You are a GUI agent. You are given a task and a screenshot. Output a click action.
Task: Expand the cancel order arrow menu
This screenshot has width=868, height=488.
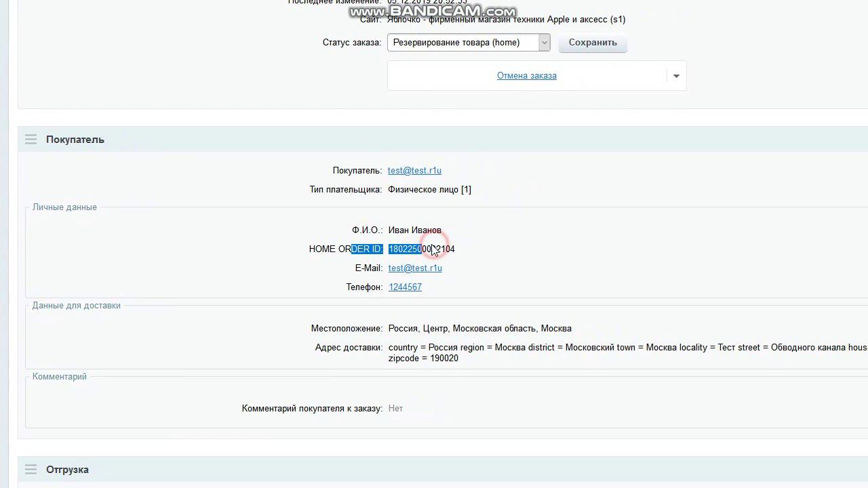(x=676, y=76)
